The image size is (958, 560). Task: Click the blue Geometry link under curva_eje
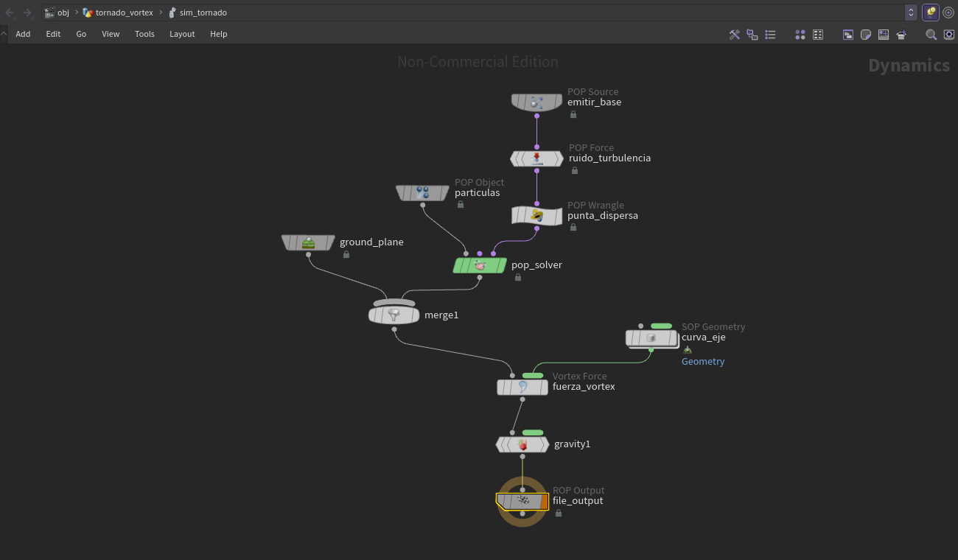(x=703, y=362)
